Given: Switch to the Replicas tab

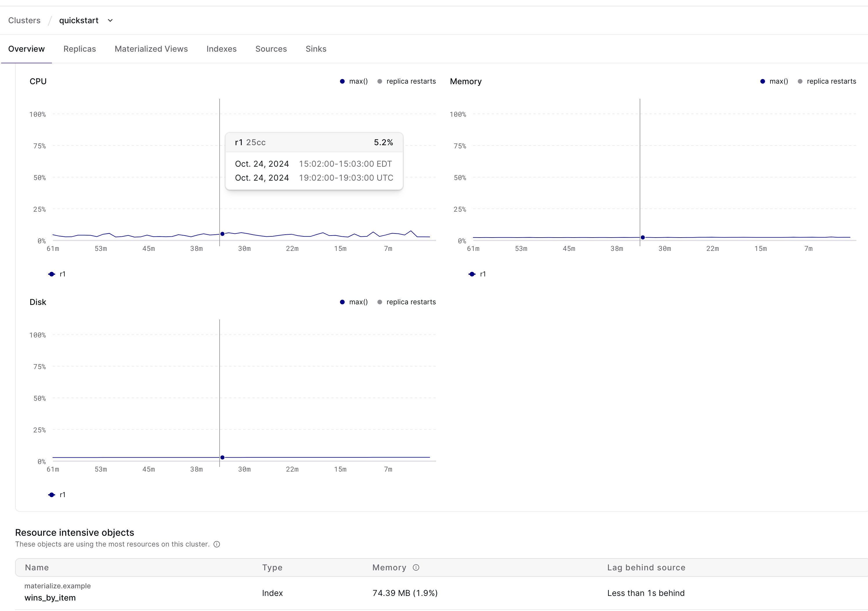Looking at the screenshot, I should click(79, 49).
